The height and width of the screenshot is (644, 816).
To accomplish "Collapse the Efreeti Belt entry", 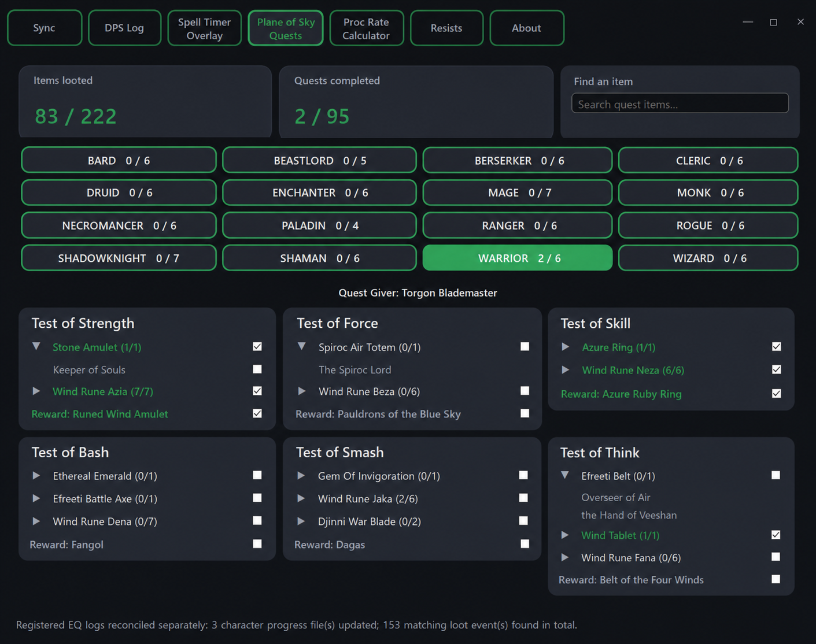I will [x=565, y=475].
